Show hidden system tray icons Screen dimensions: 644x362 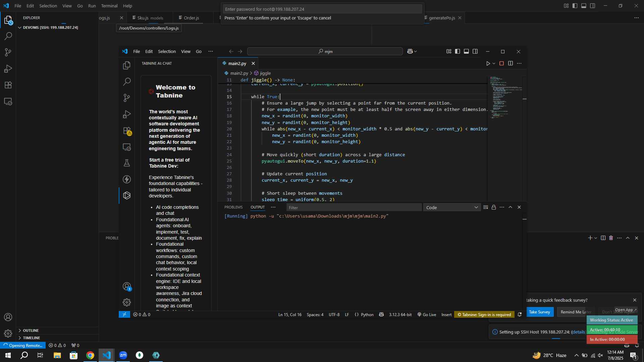point(576,355)
